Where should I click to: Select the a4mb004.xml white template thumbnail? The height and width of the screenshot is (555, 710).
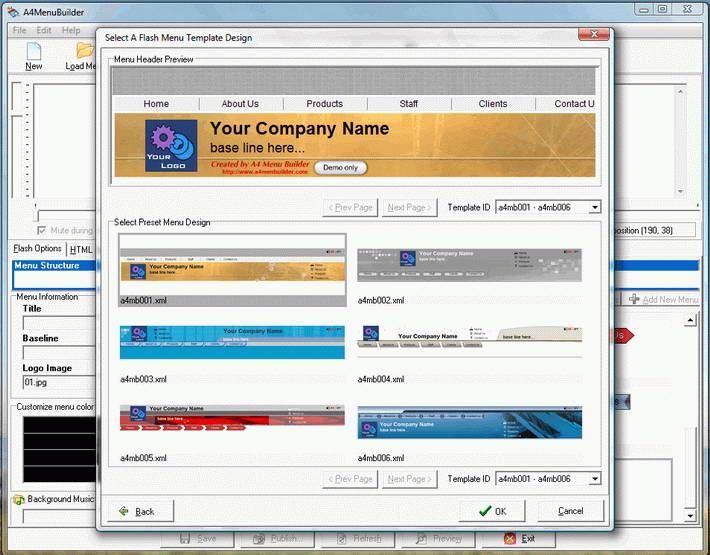(x=470, y=341)
